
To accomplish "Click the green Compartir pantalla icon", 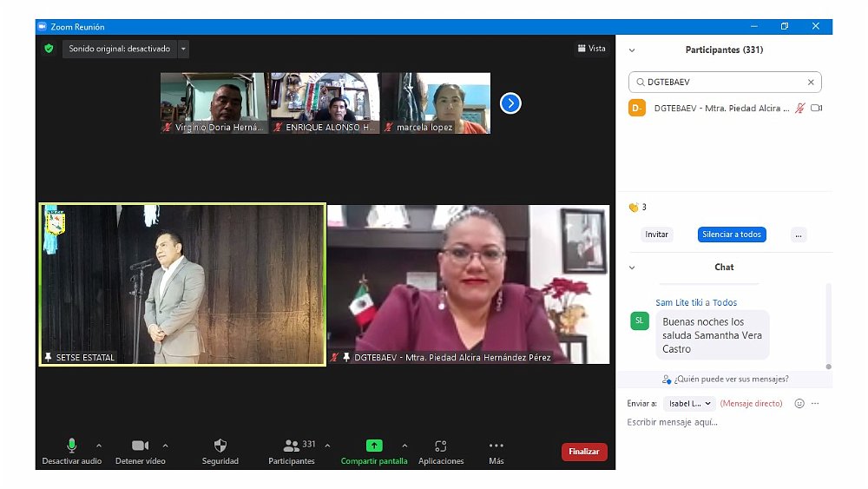I will pos(374,446).
